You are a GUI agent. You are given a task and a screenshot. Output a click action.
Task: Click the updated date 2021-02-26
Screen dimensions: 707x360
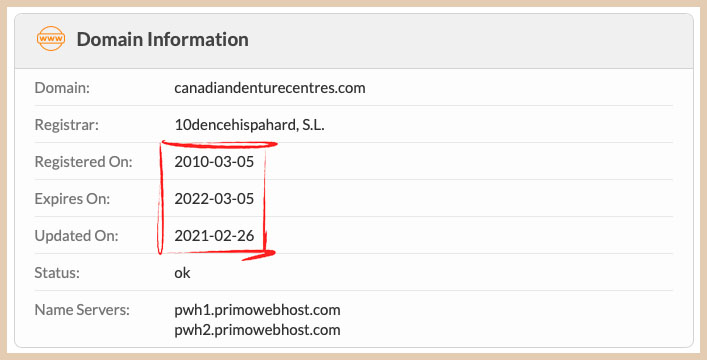tap(214, 235)
